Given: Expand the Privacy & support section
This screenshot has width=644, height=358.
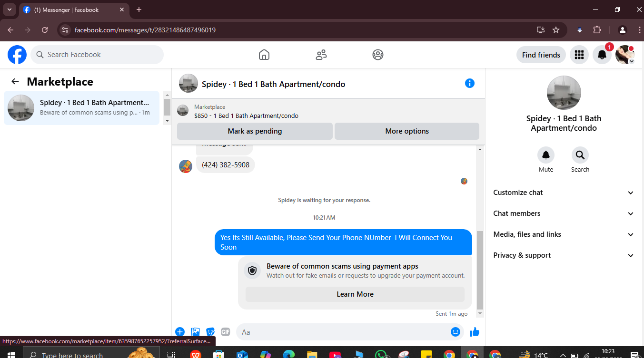Looking at the screenshot, I should click(x=564, y=255).
